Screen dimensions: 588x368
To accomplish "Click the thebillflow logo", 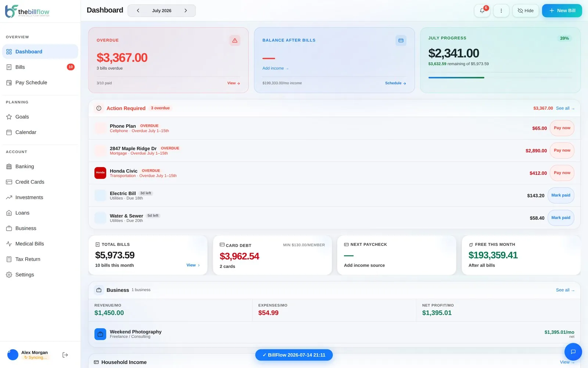I will point(27,11).
